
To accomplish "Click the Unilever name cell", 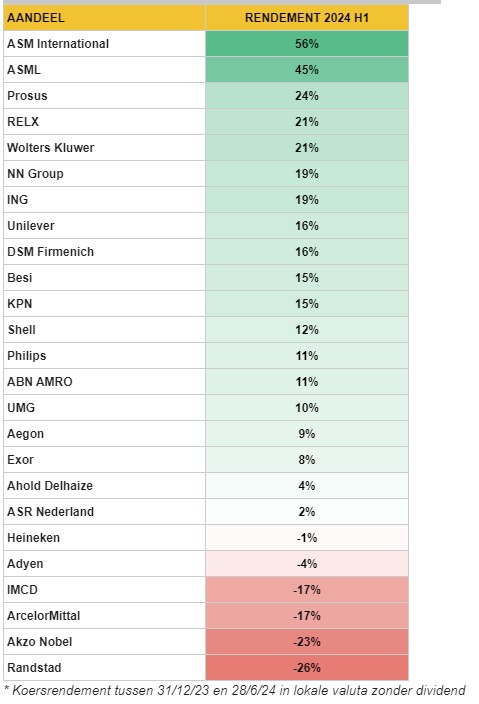I will click(104, 226).
